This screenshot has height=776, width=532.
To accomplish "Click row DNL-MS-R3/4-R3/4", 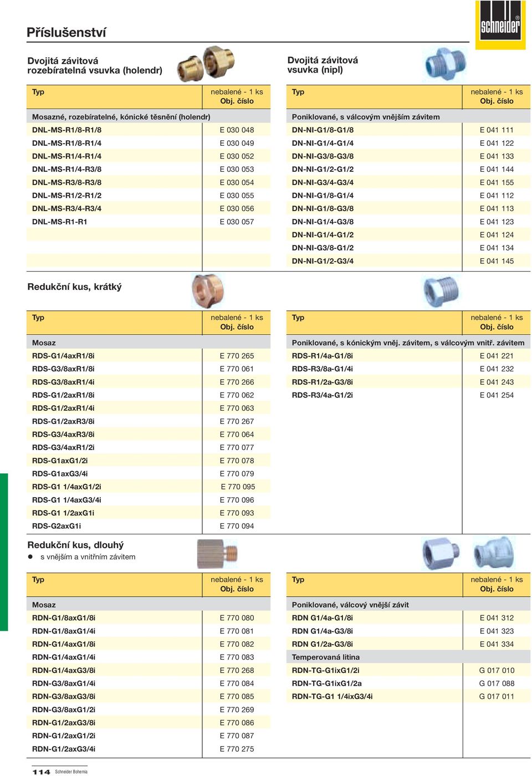I will tap(149, 208).
